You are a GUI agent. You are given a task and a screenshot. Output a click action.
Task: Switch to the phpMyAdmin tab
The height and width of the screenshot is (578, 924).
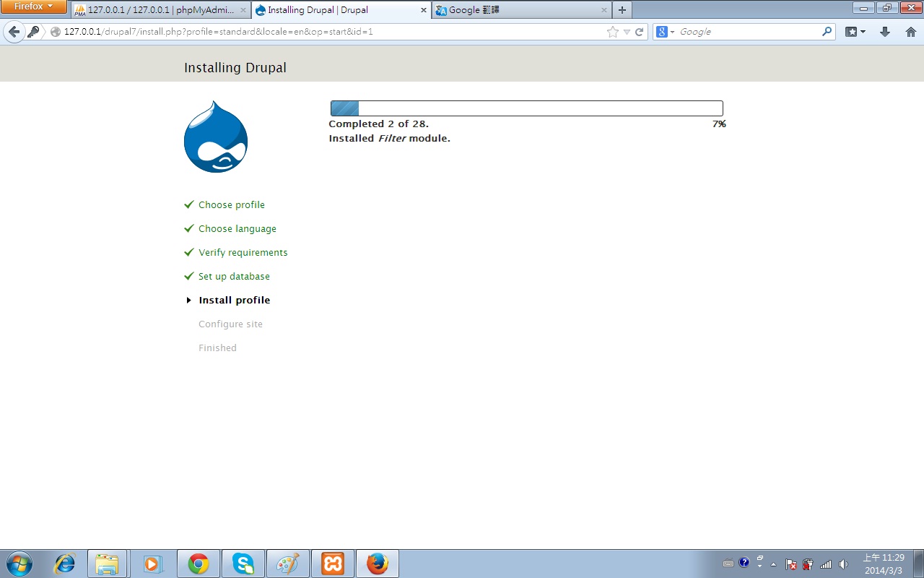coord(161,10)
